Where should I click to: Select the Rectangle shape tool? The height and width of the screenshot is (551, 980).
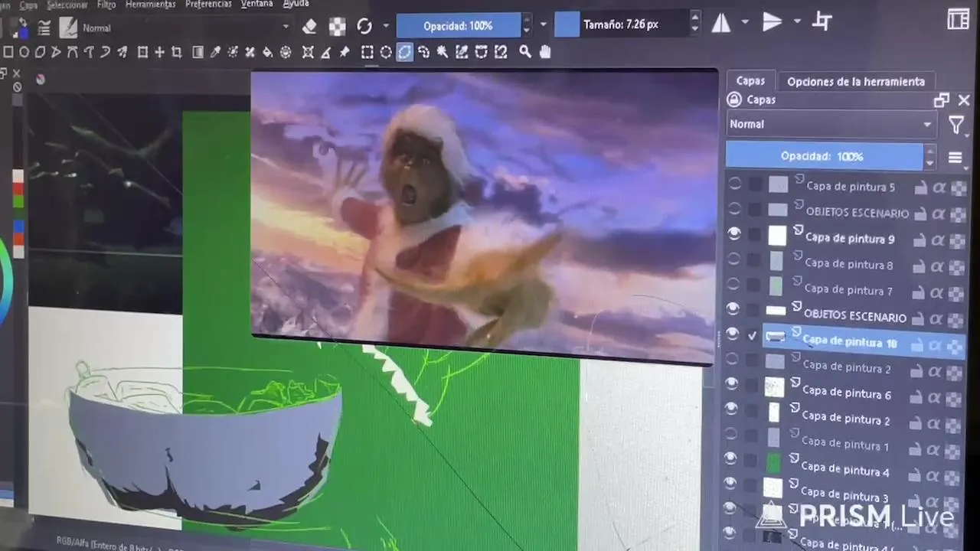tap(8, 52)
